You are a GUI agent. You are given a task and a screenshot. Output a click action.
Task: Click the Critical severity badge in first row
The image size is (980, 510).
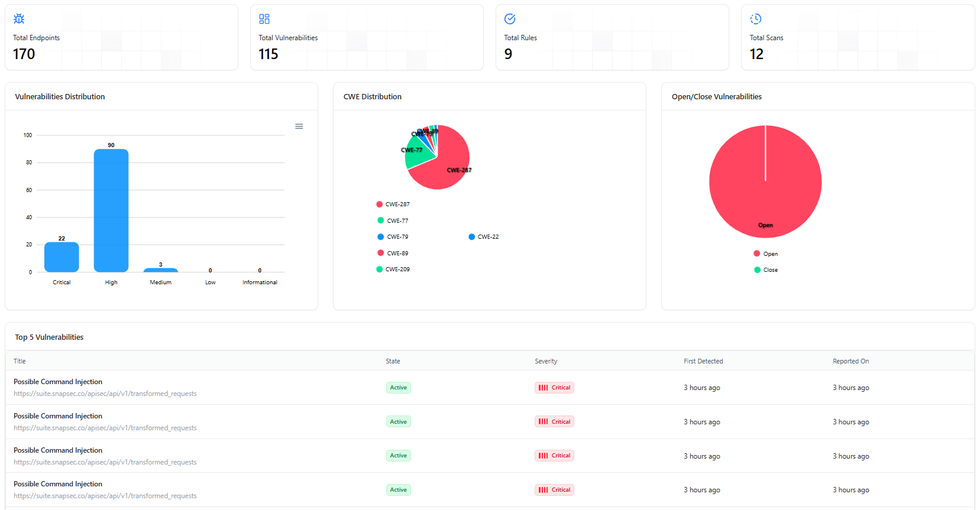[x=554, y=388]
